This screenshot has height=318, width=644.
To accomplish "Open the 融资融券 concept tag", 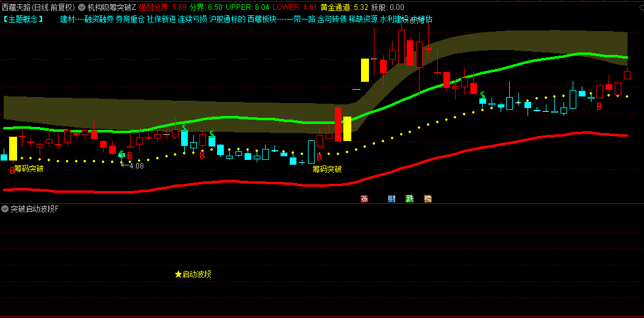I will (x=99, y=19).
